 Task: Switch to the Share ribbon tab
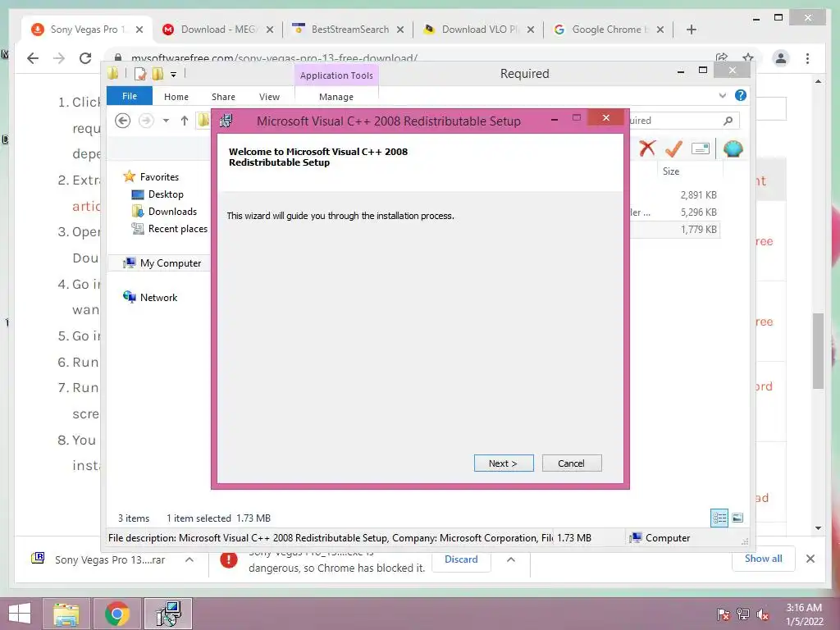pos(223,97)
